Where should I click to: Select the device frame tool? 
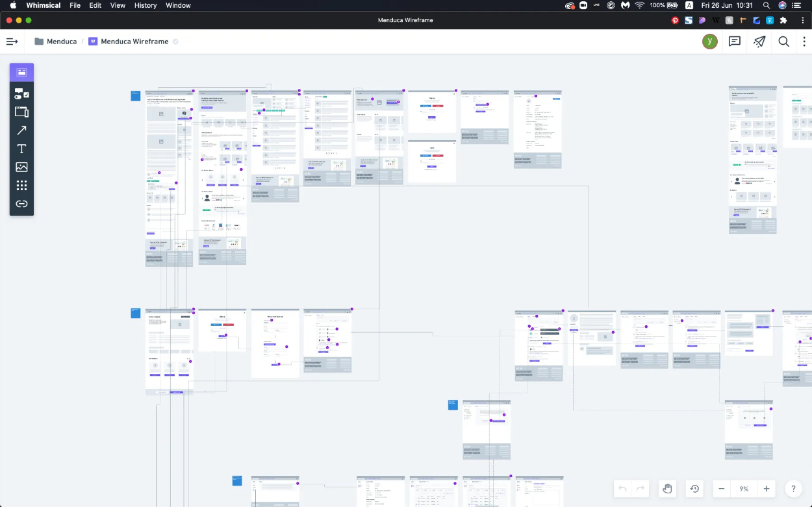pyautogui.click(x=21, y=112)
